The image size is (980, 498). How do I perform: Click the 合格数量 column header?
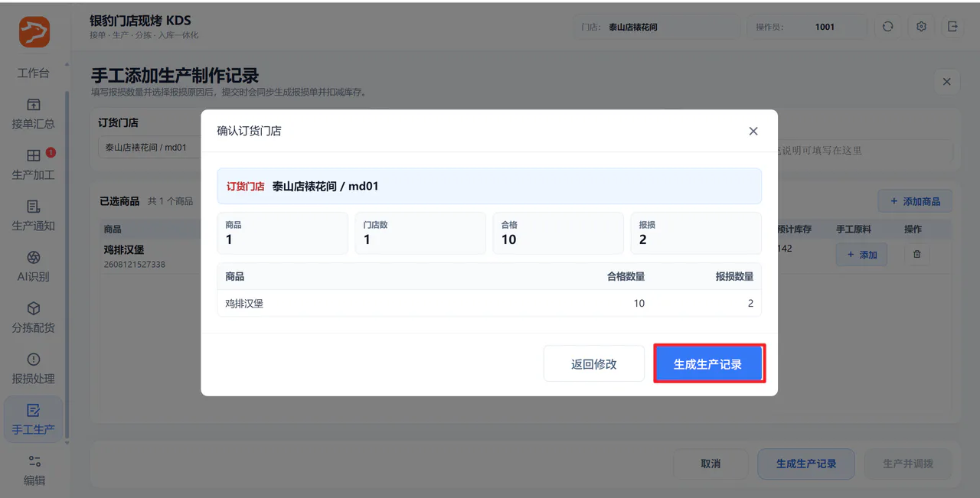626,276
